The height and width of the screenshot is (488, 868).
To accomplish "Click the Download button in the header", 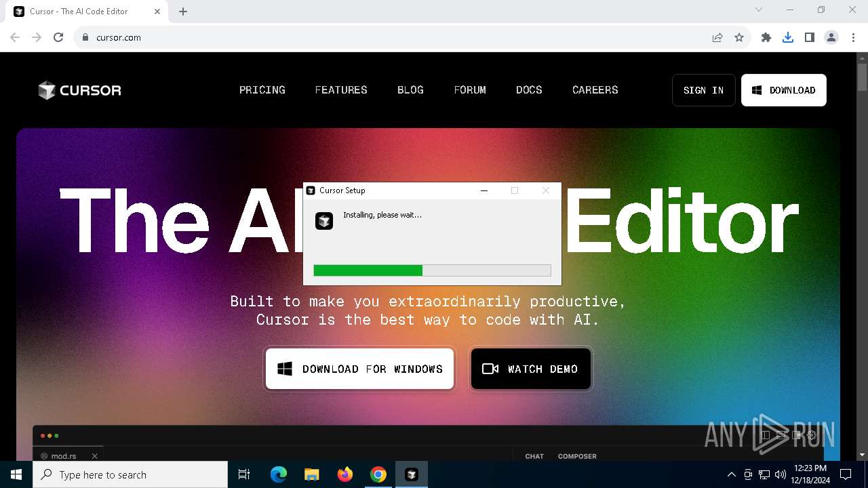I will [x=784, y=90].
